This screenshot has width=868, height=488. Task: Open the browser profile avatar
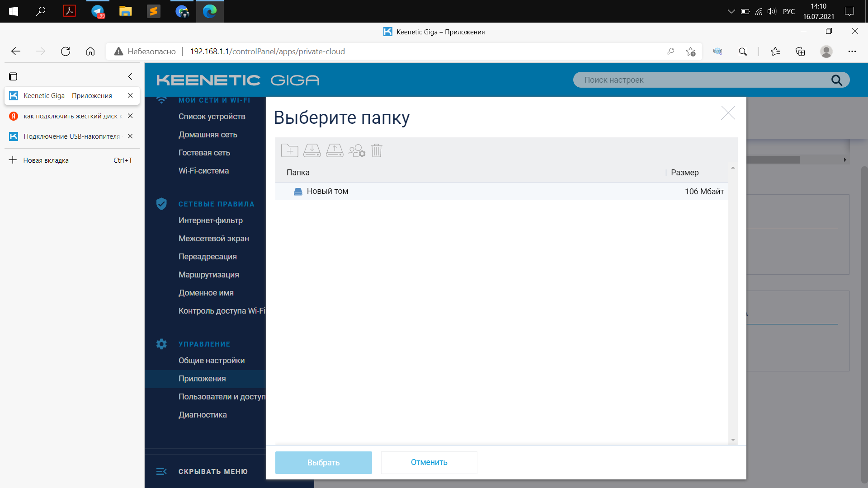pyautogui.click(x=826, y=52)
